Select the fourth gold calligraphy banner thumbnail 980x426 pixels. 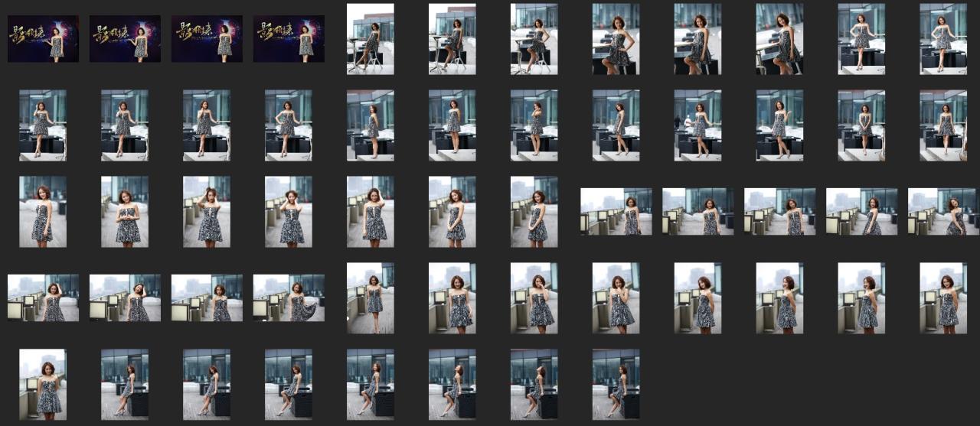click(289, 39)
